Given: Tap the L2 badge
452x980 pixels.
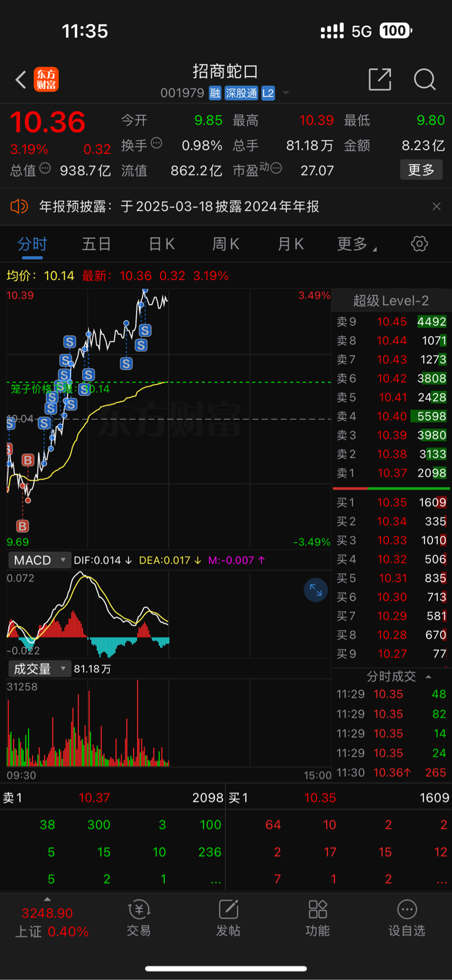Looking at the screenshot, I should click(268, 93).
